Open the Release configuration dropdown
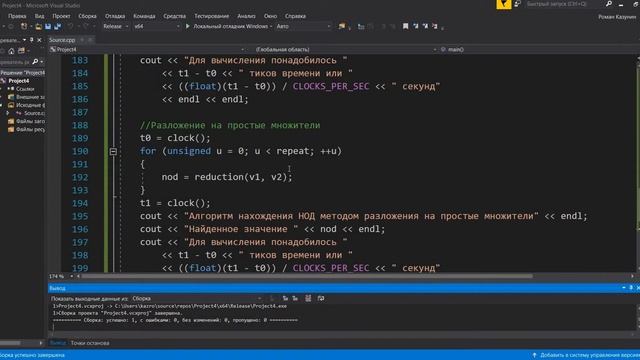640x360 pixels. [116, 26]
